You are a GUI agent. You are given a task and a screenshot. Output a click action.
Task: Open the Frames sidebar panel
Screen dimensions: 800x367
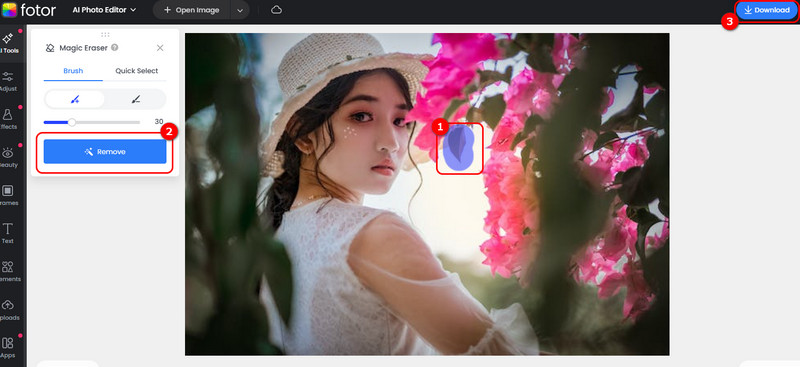8,196
